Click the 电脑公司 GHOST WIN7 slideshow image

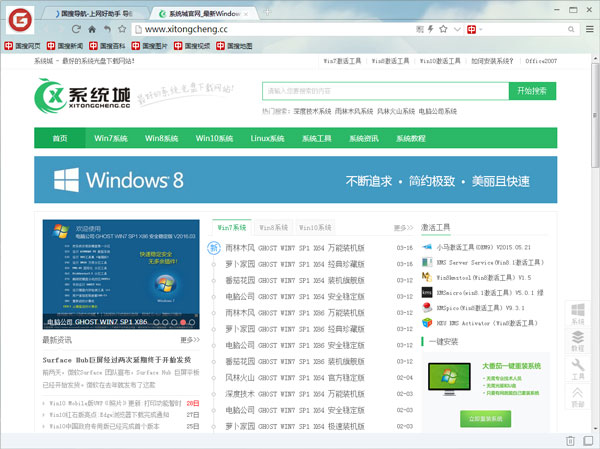(121, 274)
